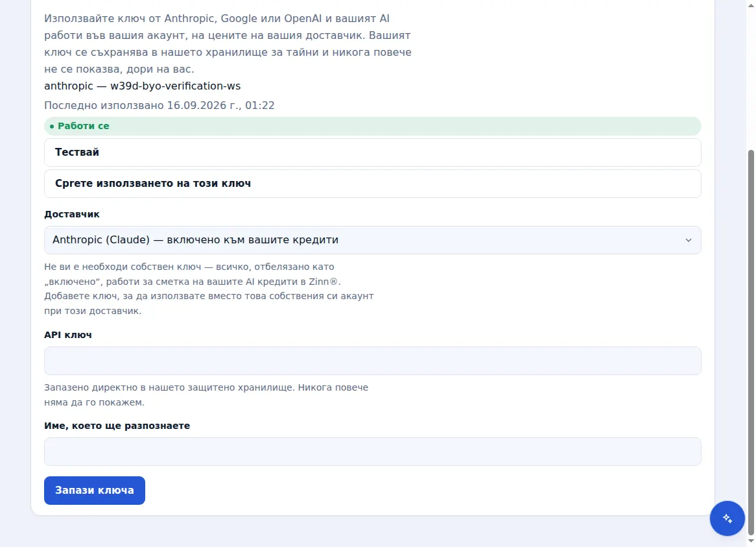Focus the Име, което ще разпознаете field

tap(372, 452)
